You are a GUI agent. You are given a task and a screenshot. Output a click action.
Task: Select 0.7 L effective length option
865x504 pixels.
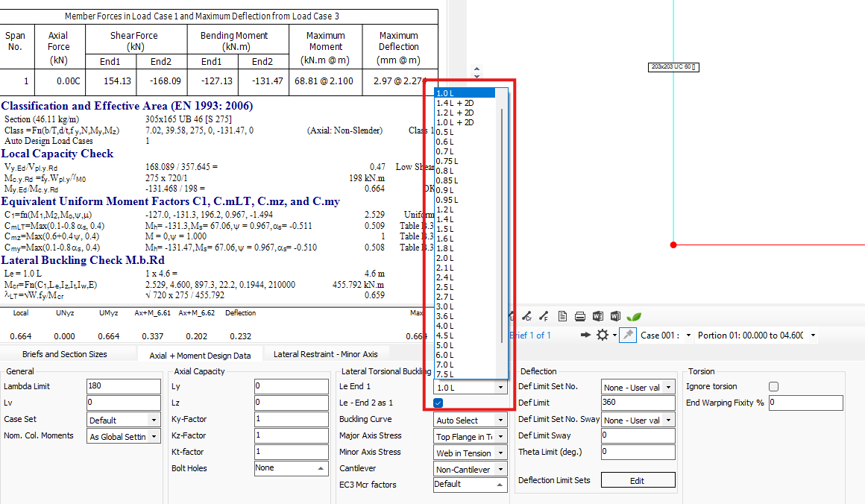coord(465,151)
